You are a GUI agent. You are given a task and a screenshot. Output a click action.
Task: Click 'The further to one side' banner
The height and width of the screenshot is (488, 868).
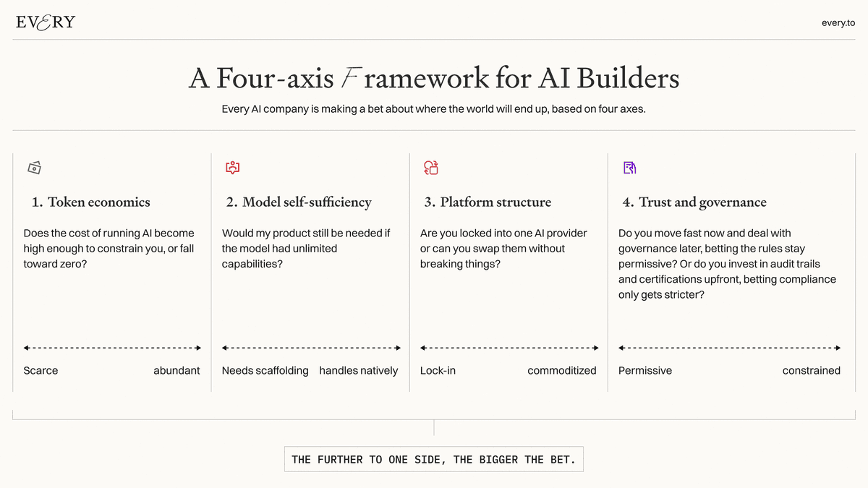click(x=434, y=460)
